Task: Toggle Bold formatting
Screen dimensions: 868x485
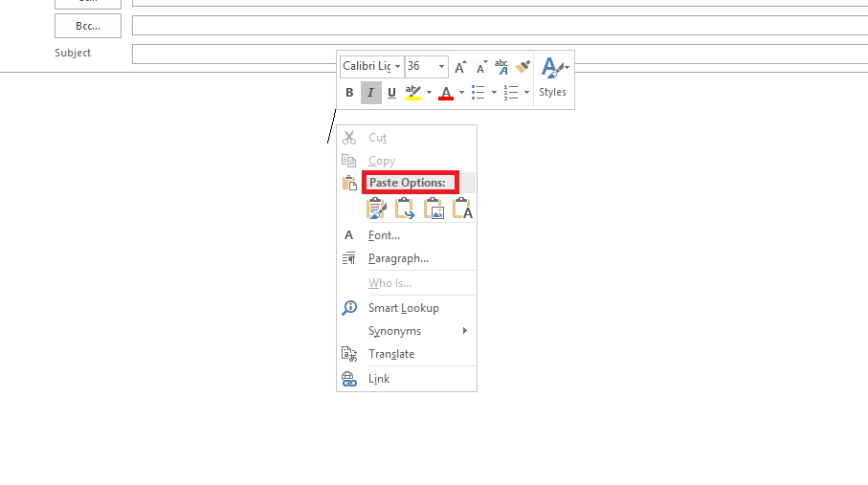Action: 349,93
